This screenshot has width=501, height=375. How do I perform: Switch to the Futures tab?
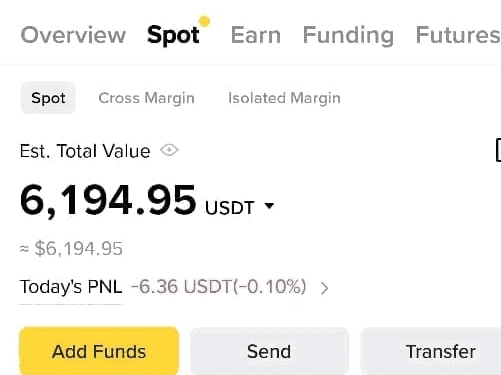coord(458,35)
